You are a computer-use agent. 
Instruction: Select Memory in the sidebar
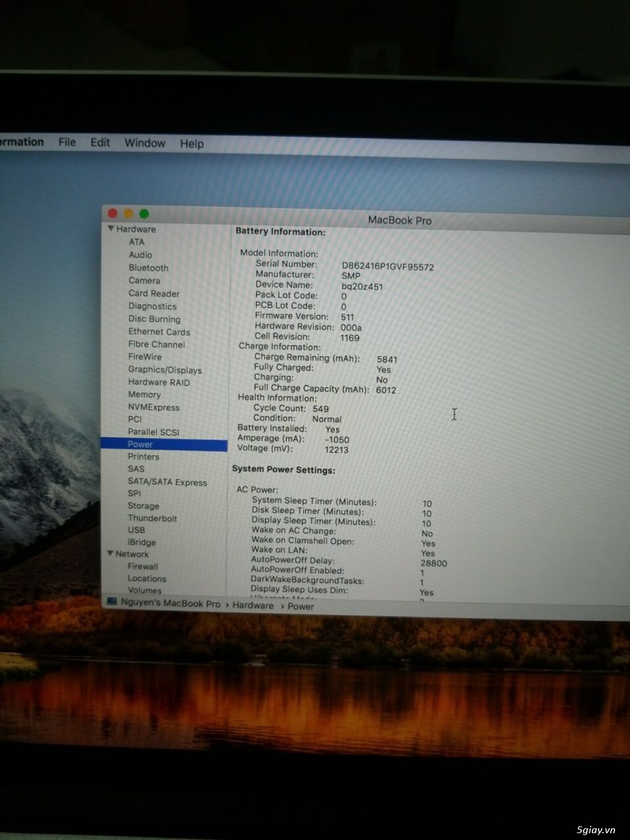pos(144,394)
